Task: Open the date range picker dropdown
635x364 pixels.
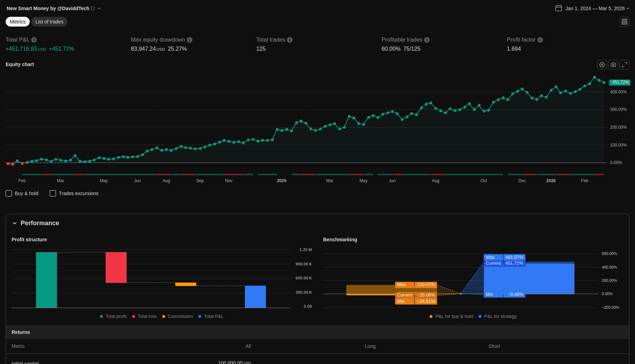Action: (x=592, y=8)
